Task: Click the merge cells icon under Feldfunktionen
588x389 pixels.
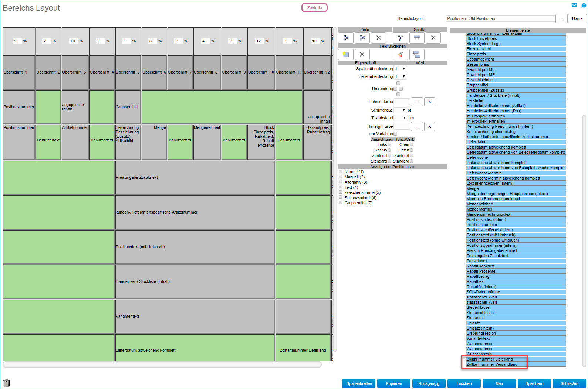Action: click(x=417, y=54)
